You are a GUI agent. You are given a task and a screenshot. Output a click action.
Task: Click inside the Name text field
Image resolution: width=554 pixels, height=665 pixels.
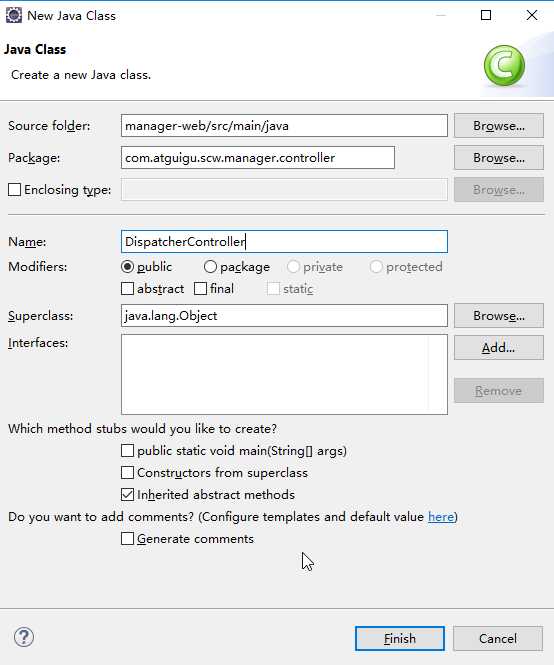point(284,242)
